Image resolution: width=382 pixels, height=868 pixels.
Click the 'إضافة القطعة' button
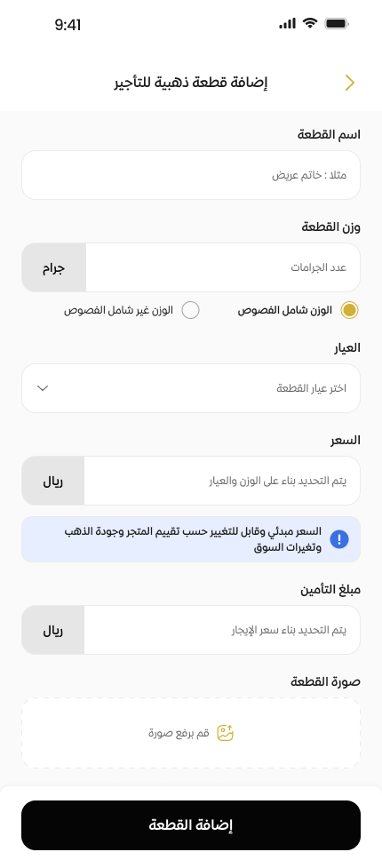(x=191, y=824)
